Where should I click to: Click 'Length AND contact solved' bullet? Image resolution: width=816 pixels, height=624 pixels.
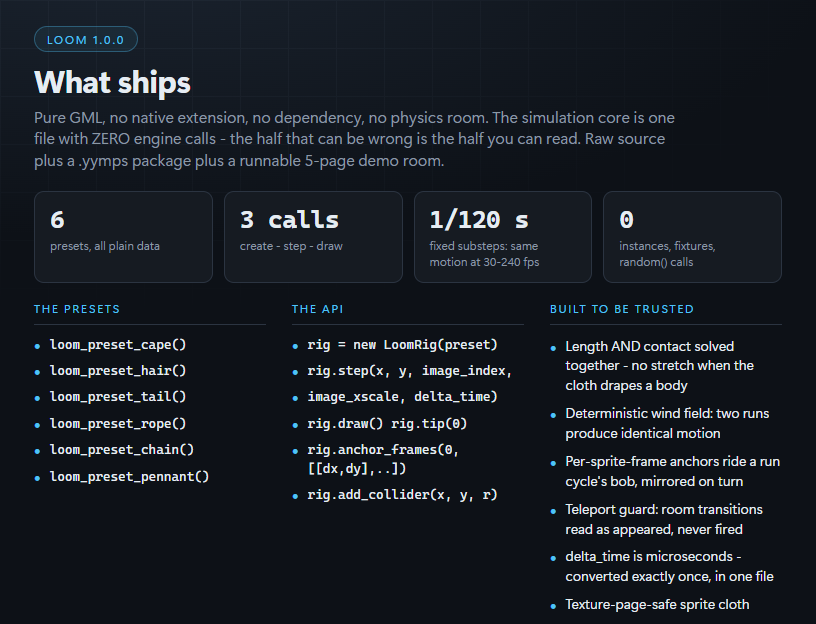coord(659,366)
